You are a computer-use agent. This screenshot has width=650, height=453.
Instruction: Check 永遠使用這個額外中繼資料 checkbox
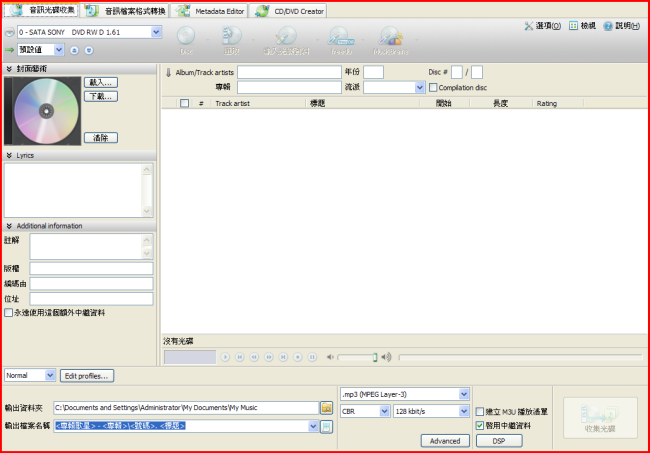9,313
